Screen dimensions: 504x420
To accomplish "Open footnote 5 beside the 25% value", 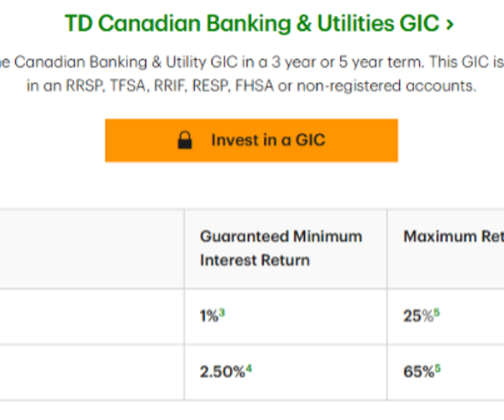I will click(437, 313).
